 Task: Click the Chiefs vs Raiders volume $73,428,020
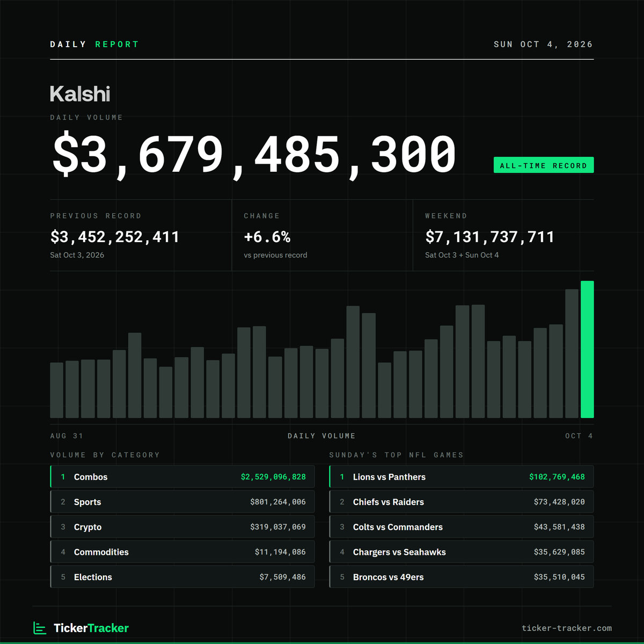pyautogui.click(x=559, y=502)
